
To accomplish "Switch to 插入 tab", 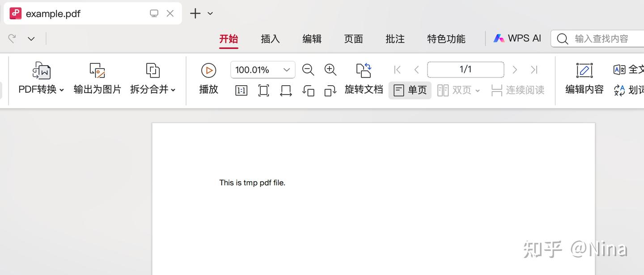I will point(270,39).
